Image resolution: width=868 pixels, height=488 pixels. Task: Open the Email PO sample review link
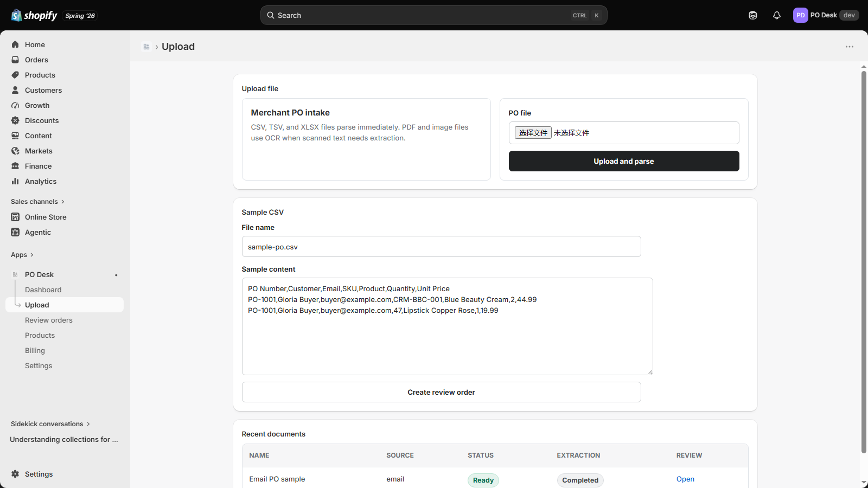[685, 479]
